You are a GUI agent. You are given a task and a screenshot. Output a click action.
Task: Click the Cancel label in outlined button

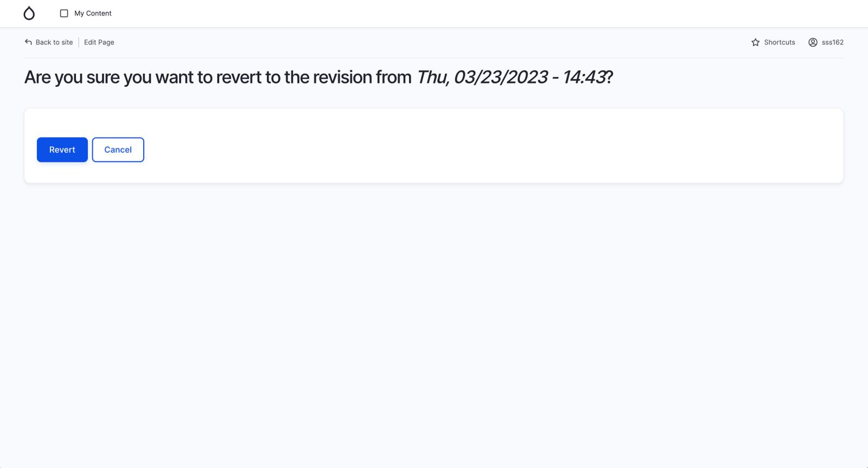(118, 150)
